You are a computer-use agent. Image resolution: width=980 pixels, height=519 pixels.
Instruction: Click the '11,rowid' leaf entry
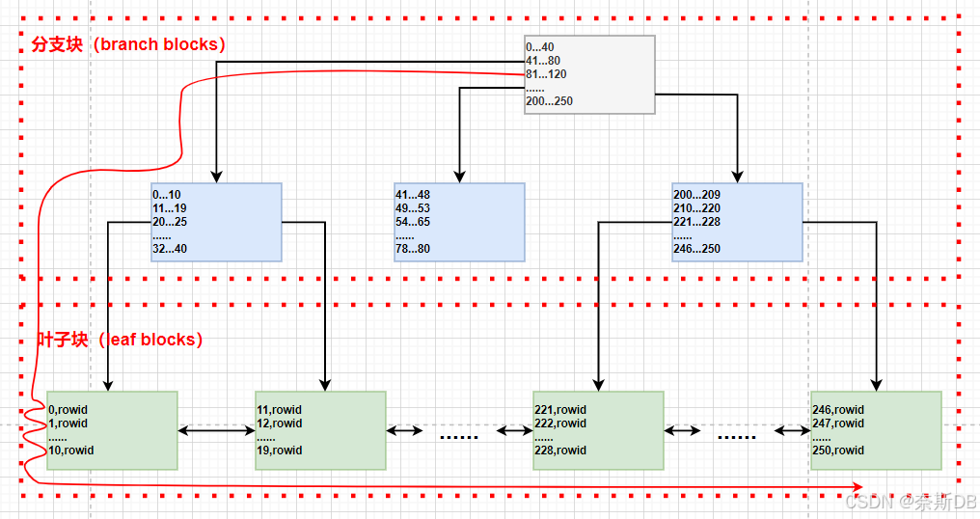[280, 410]
